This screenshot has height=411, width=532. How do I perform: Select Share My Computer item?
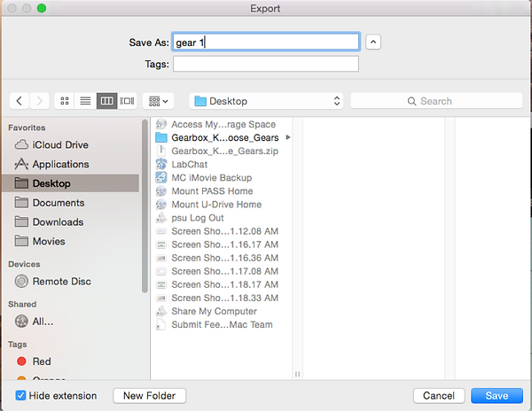click(221, 312)
